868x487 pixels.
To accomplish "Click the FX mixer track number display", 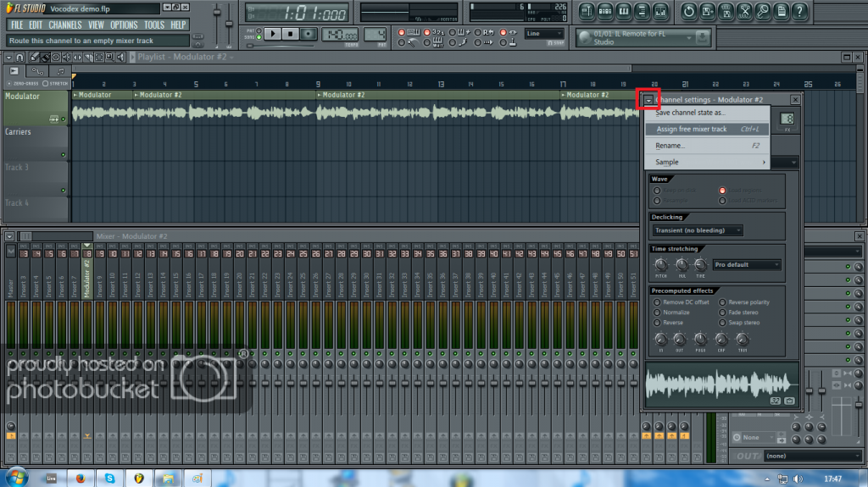I will pyautogui.click(x=787, y=119).
